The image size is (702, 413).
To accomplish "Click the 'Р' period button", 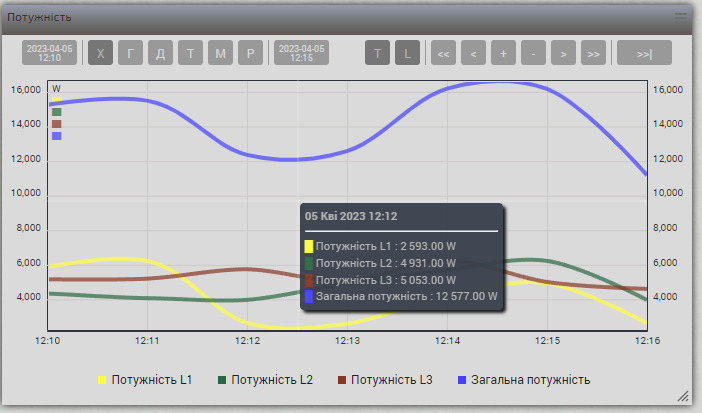I will tap(250, 53).
